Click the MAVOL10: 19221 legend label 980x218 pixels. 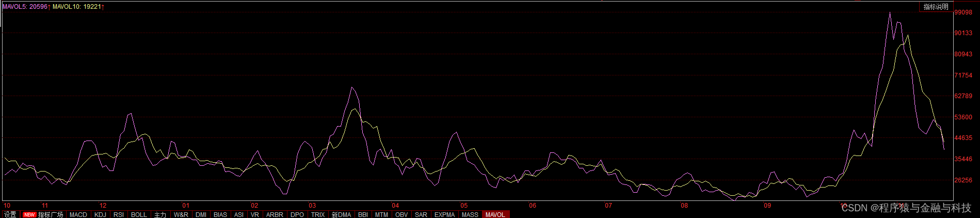pyautogui.click(x=78, y=7)
